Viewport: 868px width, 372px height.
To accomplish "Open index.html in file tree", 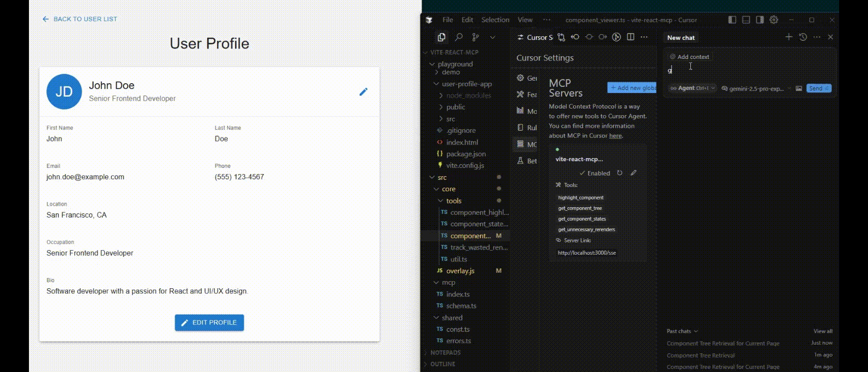I will (462, 142).
